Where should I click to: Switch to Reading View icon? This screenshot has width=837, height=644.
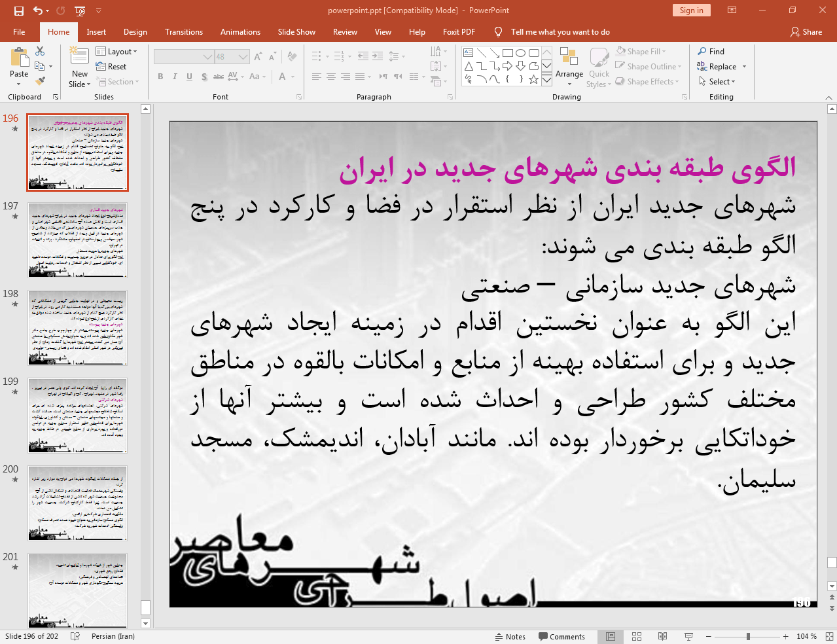coord(662,636)
